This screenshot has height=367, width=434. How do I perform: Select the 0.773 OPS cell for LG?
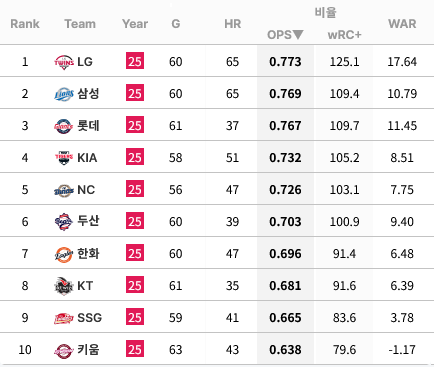285,62
